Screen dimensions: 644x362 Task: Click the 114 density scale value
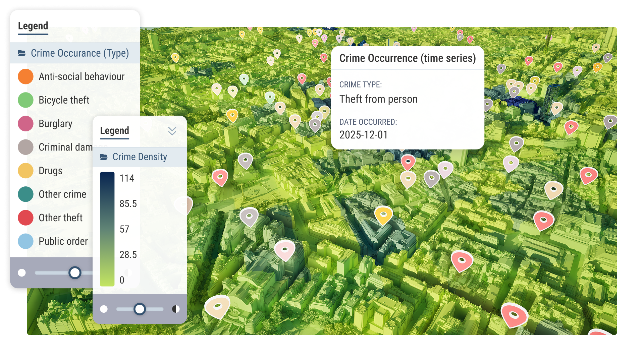127,178
